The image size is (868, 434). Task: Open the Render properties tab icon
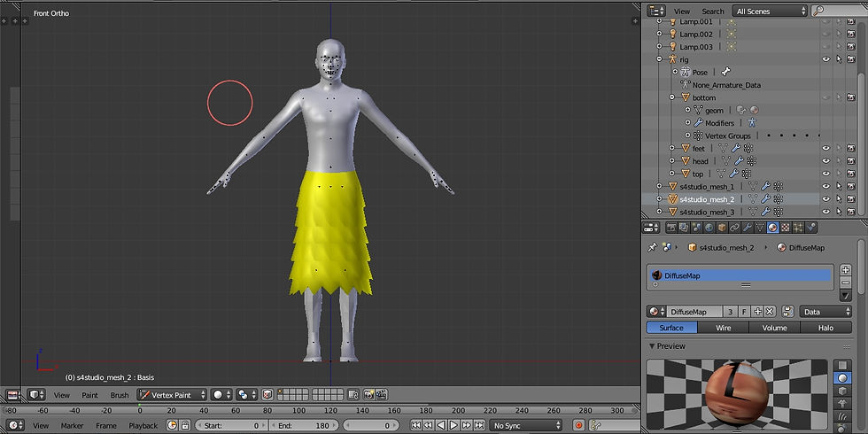coord(671,228)
